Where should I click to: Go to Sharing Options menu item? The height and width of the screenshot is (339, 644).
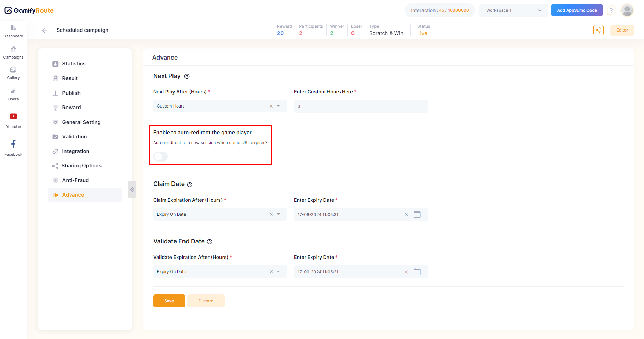tap(81, 166)
